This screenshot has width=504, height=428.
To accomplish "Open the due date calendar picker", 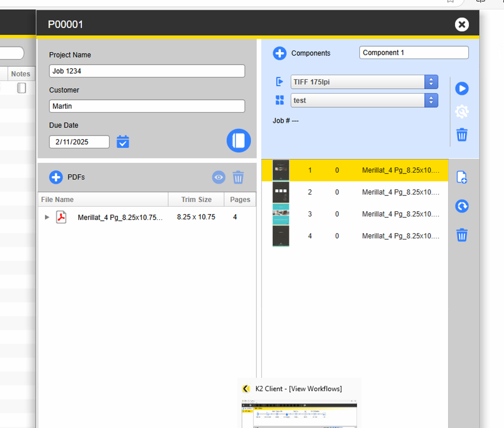I will click(123, 142).
